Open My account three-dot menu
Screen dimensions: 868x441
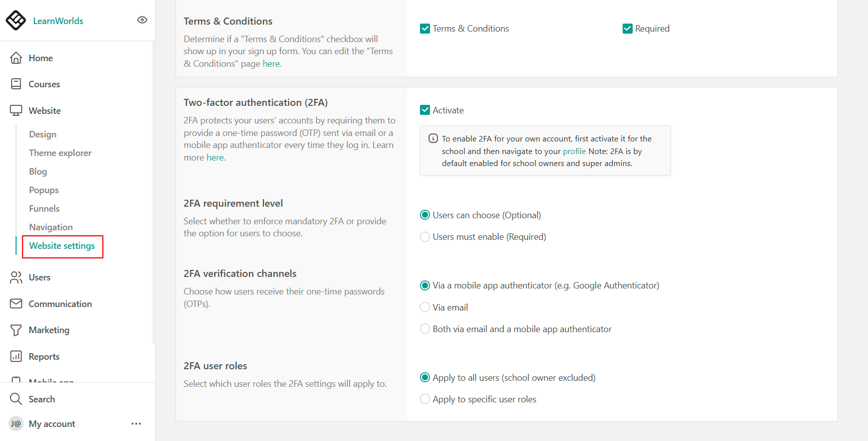[136, 424]
